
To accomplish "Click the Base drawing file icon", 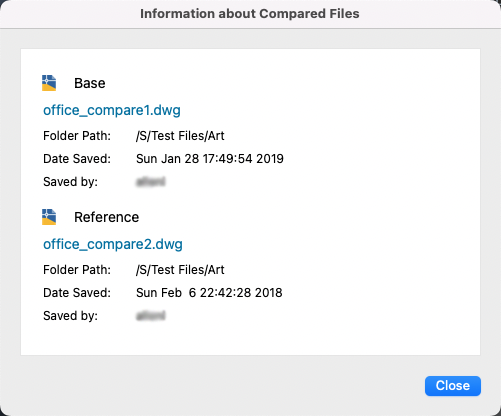I will 49,83.
